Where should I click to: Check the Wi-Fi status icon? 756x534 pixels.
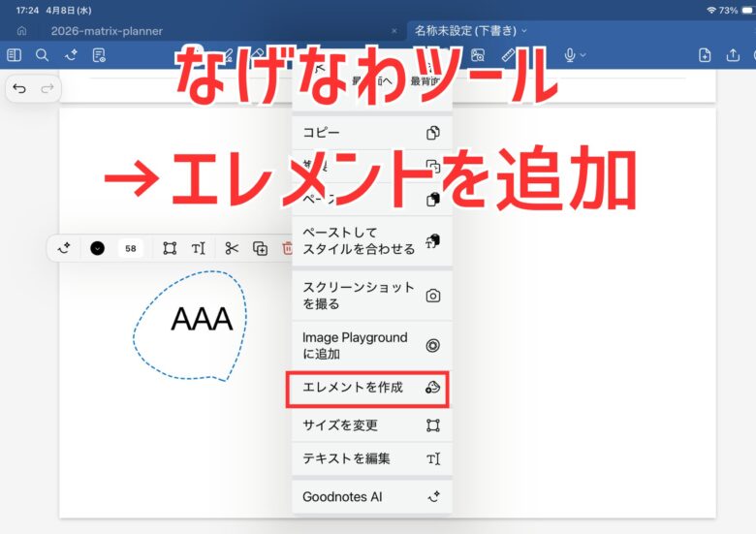click(711, 10)
